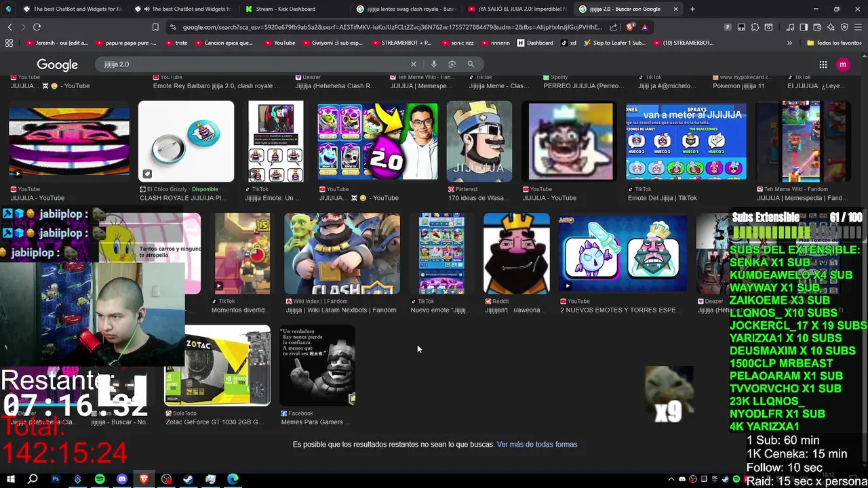
Task: Open Steam from the taskbar
Action: coord(188,479)
